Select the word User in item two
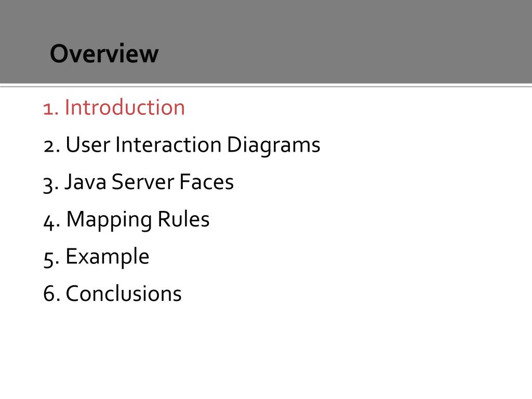Image resolution: width=532 pixels, height=399 pixels. pyautogui.click(x=88, y=145)
